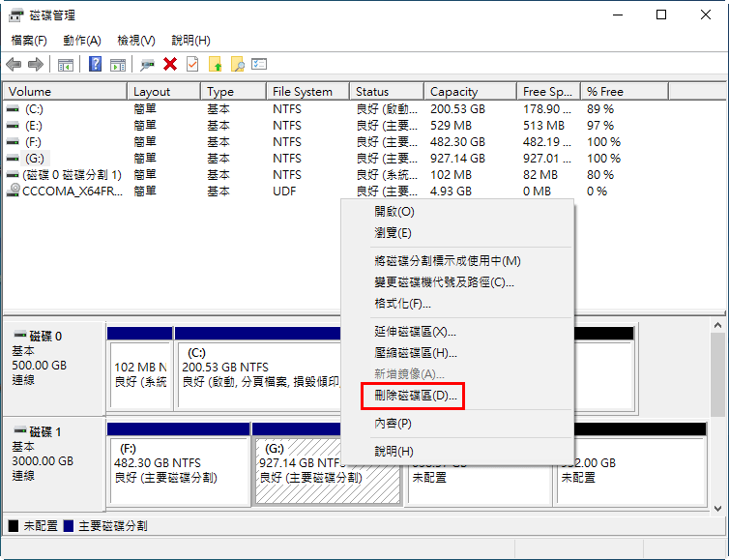Screen dimensions: 729x560
Task: Select the (C:) 200.53 GB partition block
Action: (258, 368)
